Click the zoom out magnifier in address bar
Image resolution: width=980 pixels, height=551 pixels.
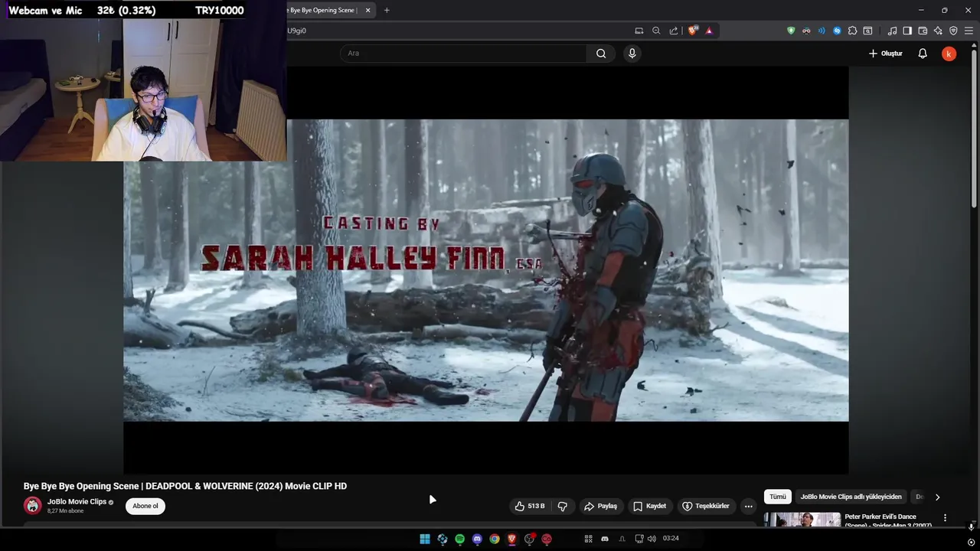pyautogui.click(x=656, y=31)
